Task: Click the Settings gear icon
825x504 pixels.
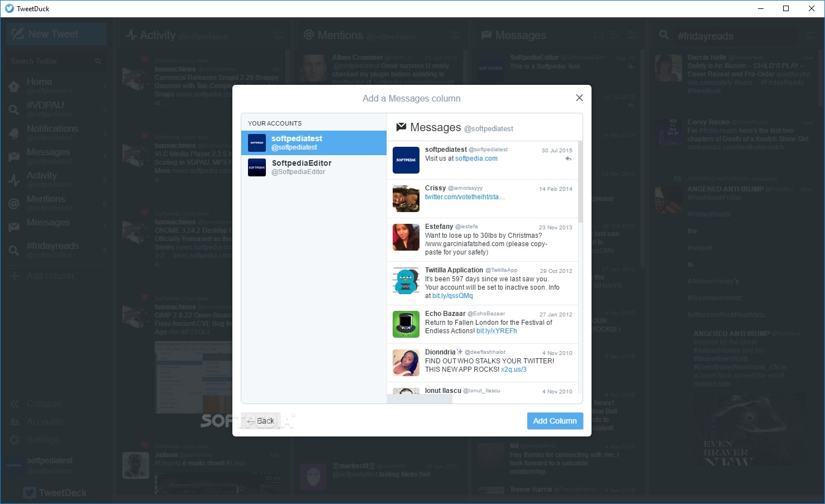Action: point(15,439)
